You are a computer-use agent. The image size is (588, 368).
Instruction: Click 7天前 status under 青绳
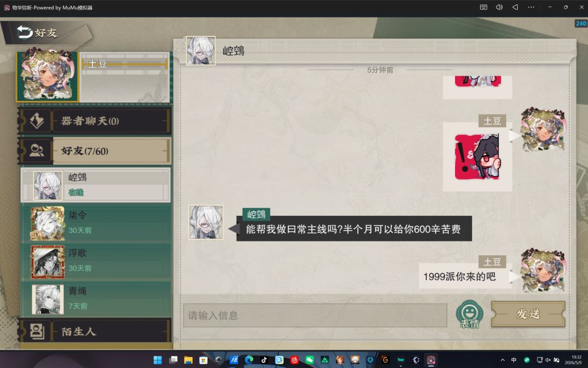click(x=78, y=306)
